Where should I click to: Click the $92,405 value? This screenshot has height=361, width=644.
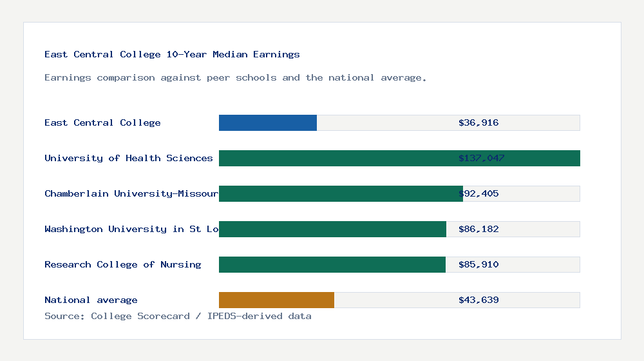478,193
